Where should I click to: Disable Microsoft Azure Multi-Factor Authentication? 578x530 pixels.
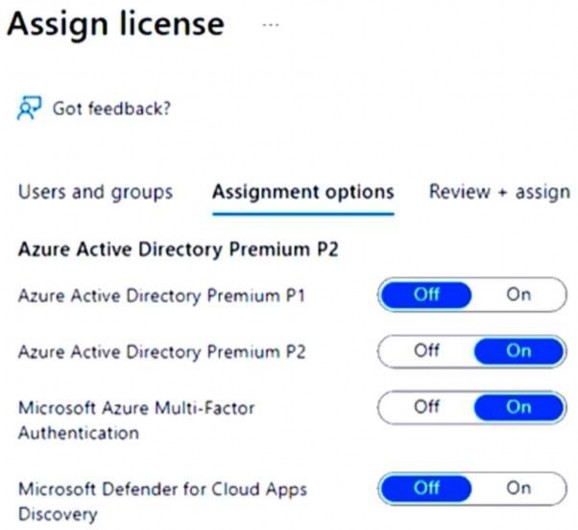(426, 407)
